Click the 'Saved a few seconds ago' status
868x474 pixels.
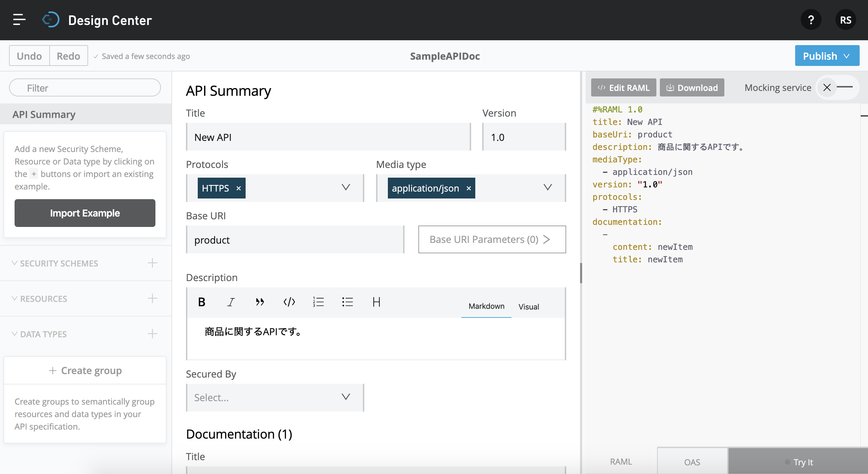click(146, 56)
